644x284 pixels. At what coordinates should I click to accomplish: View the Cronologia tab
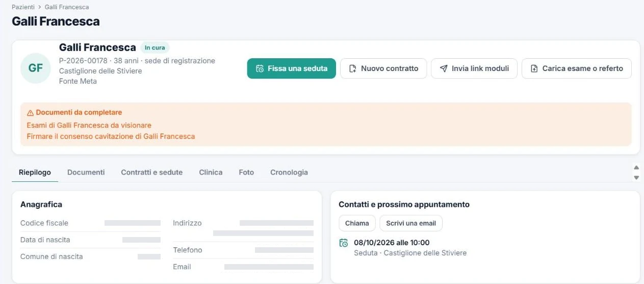(x=289, y=172)
